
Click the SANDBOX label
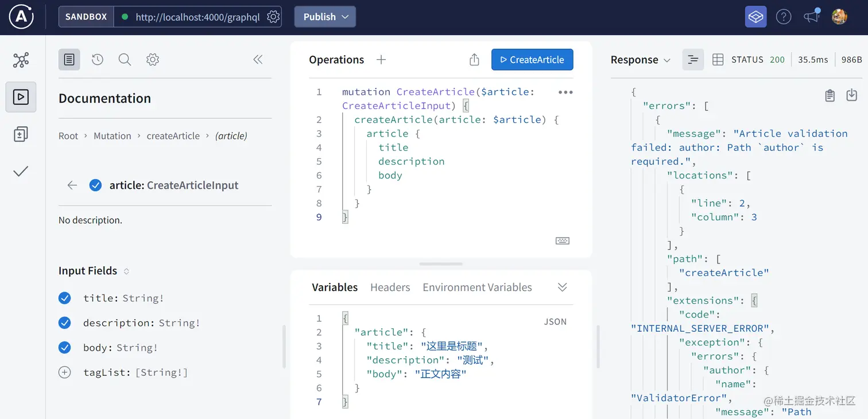(86, 17)
